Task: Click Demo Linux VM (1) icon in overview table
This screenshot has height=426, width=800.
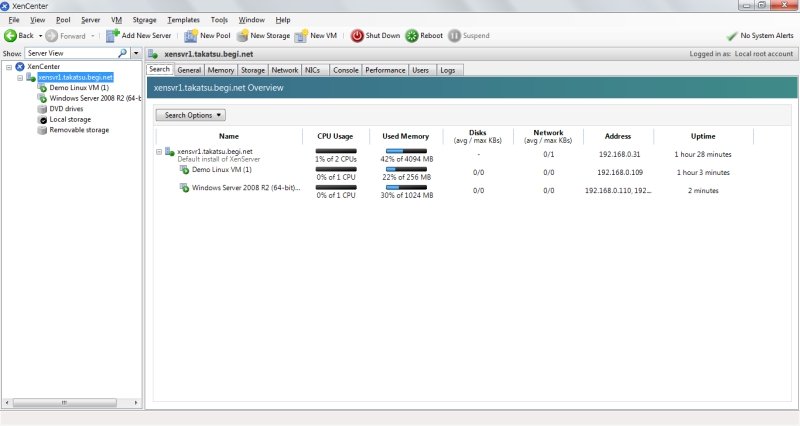Action: pyautogui.click(x=185, y=170)
